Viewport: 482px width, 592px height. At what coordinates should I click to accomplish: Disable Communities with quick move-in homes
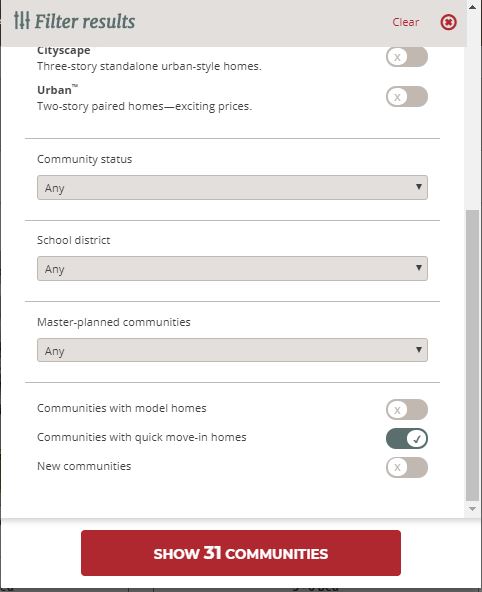pos(407,439)
